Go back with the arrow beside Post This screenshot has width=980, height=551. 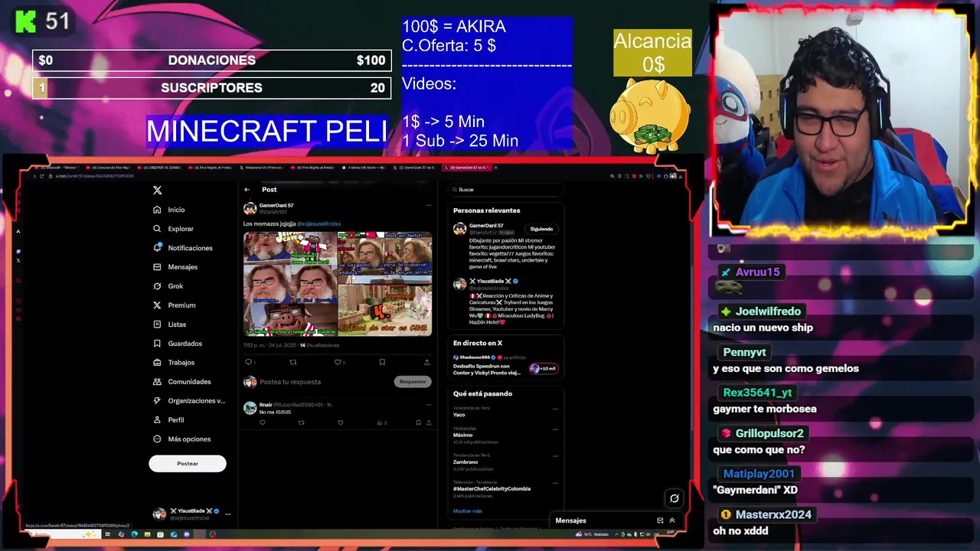click(247, 190)
